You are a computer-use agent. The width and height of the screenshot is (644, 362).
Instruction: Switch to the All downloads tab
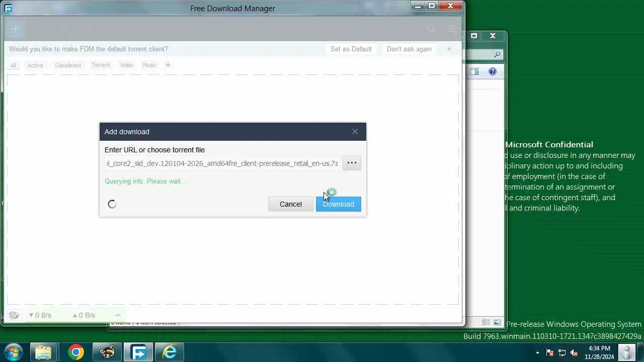[x=13, y=65]
